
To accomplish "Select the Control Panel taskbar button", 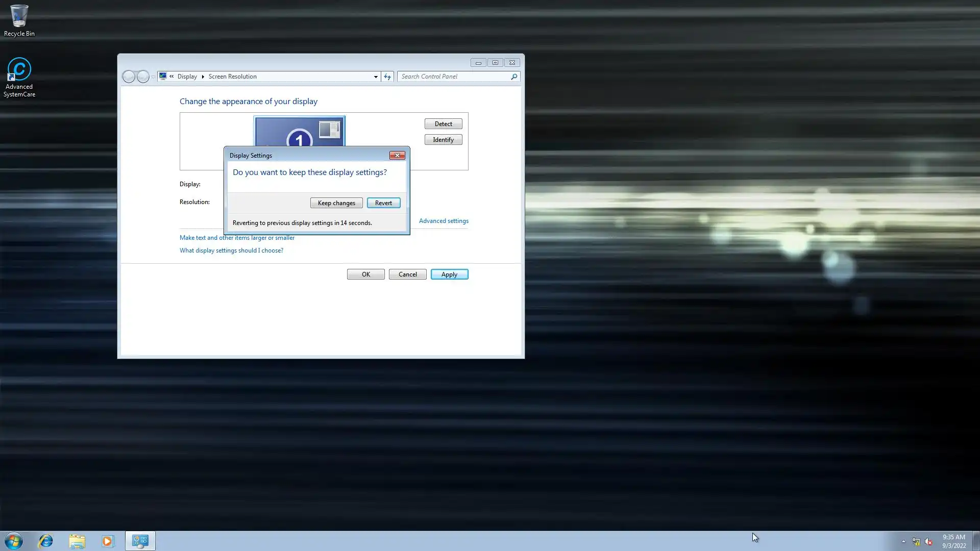I will click(140, 541).
